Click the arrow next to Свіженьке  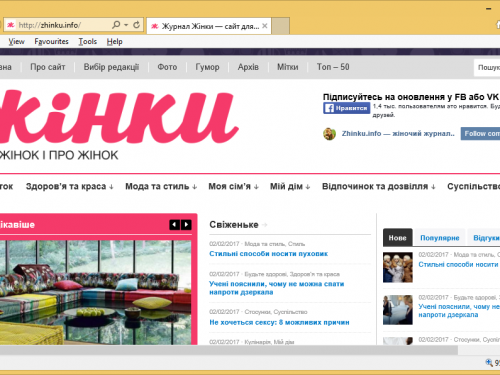(265, 225)
